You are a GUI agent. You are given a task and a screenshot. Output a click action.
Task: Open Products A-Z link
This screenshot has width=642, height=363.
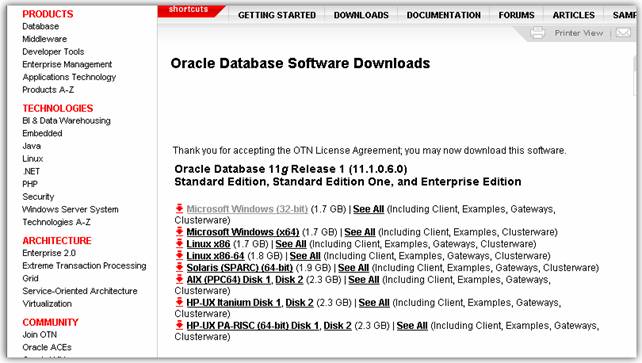48,90
